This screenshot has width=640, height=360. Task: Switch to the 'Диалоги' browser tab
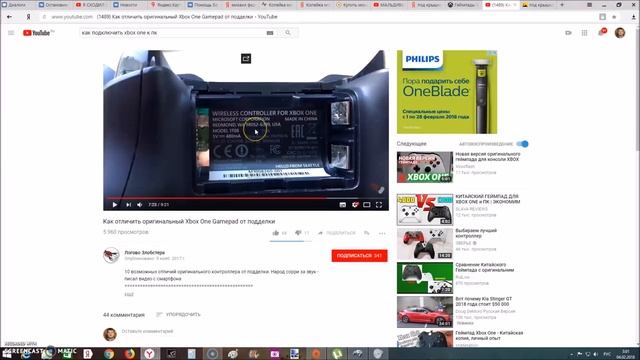(18, 5)
